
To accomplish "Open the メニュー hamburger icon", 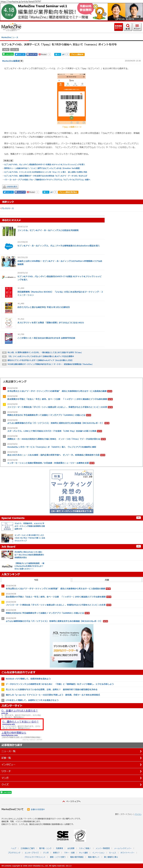I will pos(137,27).
